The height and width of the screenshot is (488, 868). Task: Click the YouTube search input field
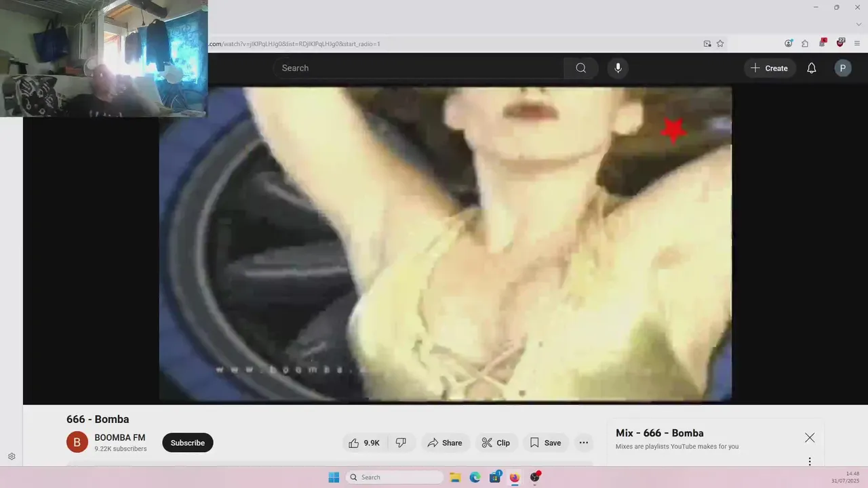tap(418, 68)
